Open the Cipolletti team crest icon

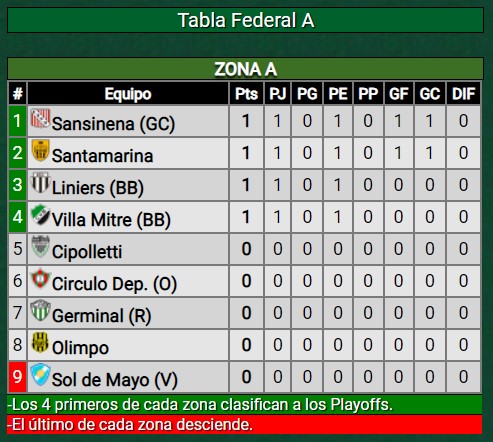click(41, 246)
